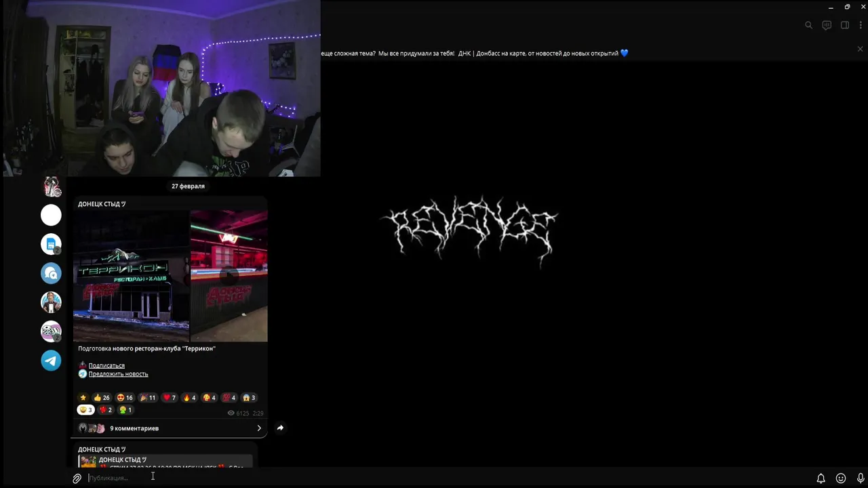Screen dimensions: 868x488
Task: Toggle the heart-eyes reaction with 16
Action: pos(125,398)
